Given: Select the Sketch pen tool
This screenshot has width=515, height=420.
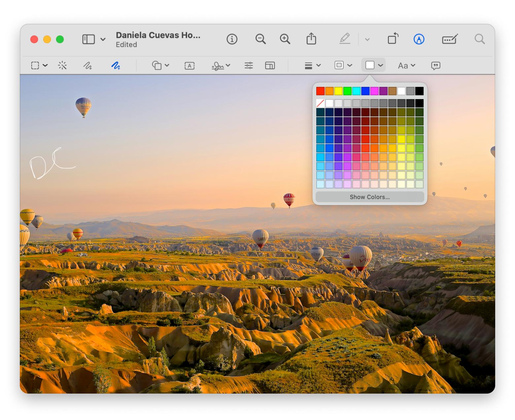Looking at the screenshot, I should coord(87,65).
